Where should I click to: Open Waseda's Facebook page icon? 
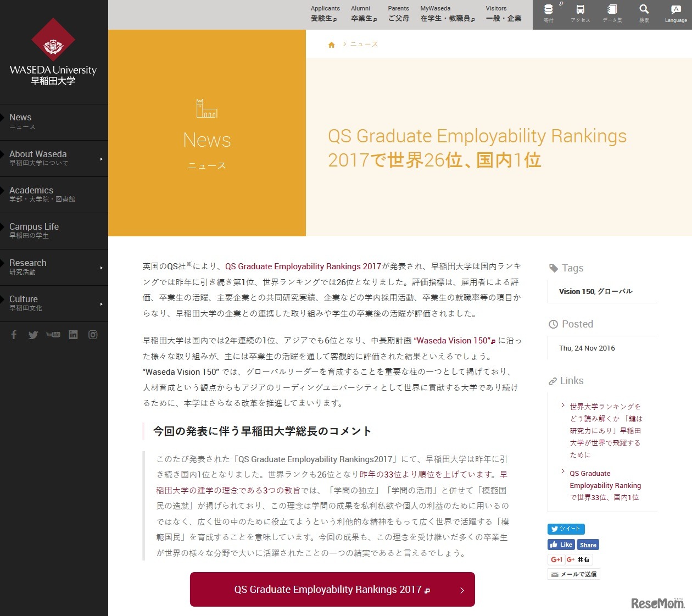14,335
